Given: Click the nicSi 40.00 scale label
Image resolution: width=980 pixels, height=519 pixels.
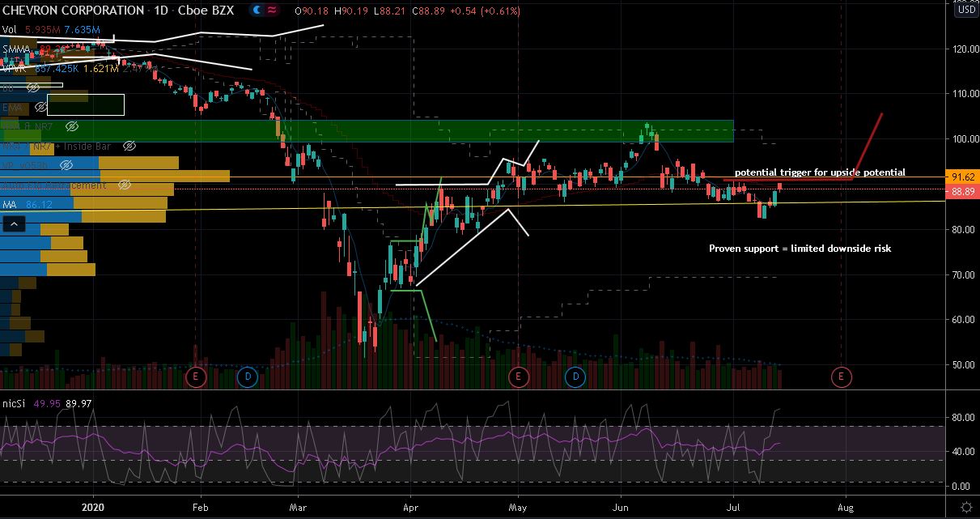Looking at the screenshot, I should [965, 452].
